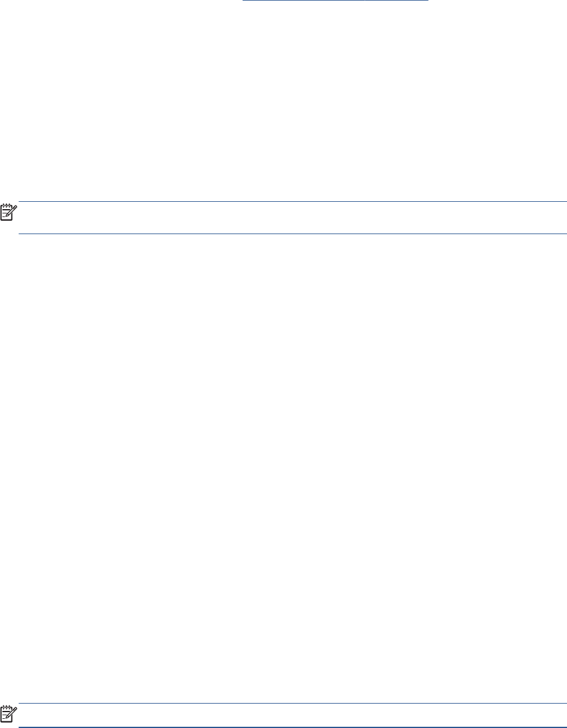Viewport: 567px width, 728px height.
Task: Click inside the upper note box area
Action: point(293,218)
